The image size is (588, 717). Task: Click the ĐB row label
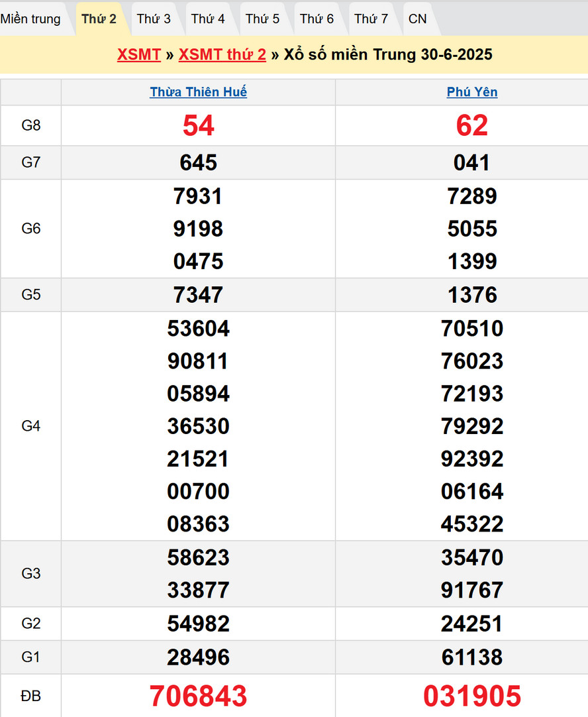pos(31,696)
